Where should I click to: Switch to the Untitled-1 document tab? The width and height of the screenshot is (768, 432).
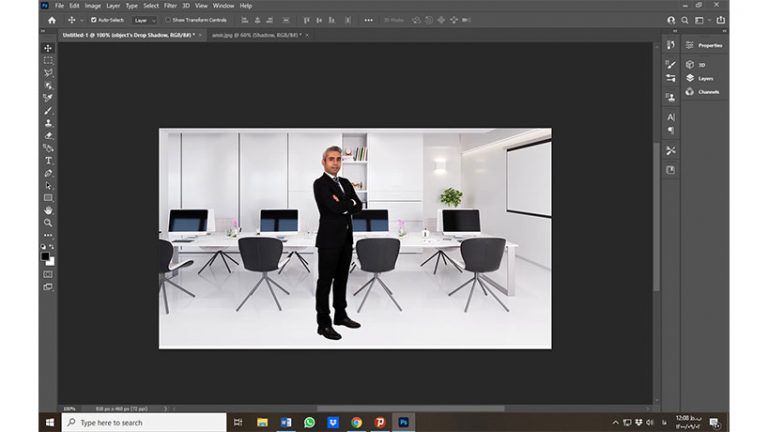coord(128,35)
